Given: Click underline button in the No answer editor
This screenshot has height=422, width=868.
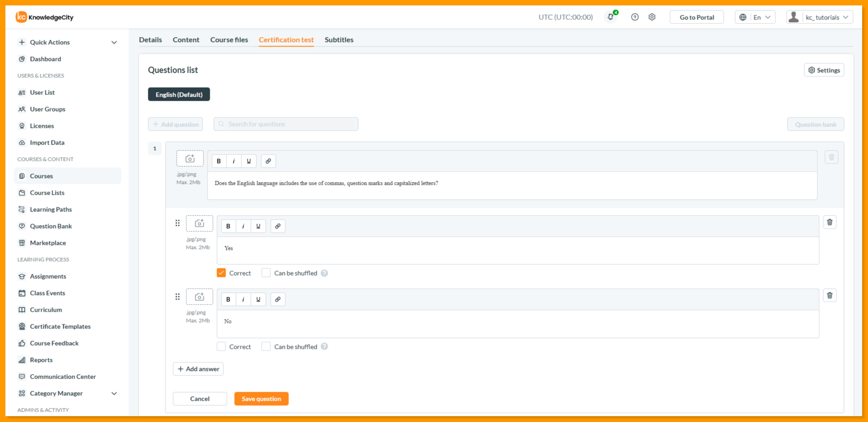Looking at the screenshot, I should [x=258, y=299].
